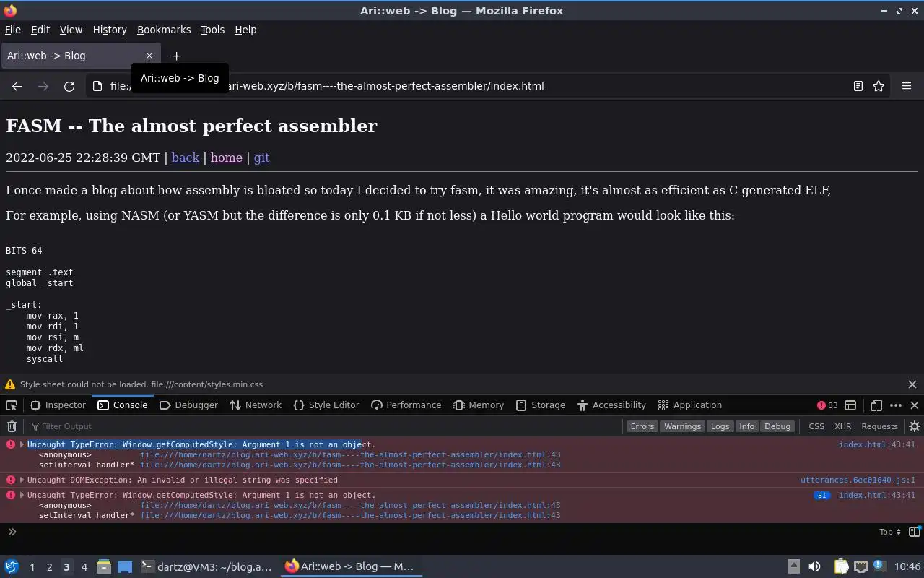924x578 pixels.
Task: Click the Filter Output input field
Action: pyautogui.click(x=325, y=426)
